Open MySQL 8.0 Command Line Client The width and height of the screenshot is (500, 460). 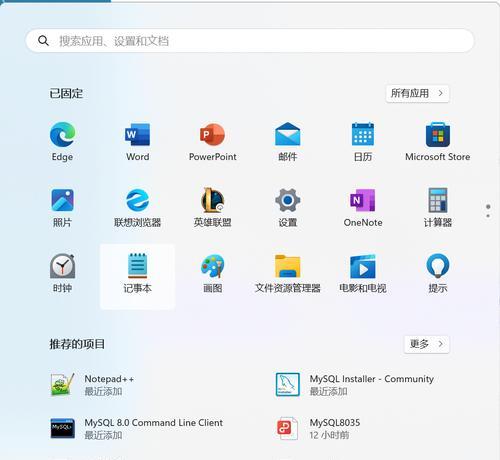pos(137,429)
